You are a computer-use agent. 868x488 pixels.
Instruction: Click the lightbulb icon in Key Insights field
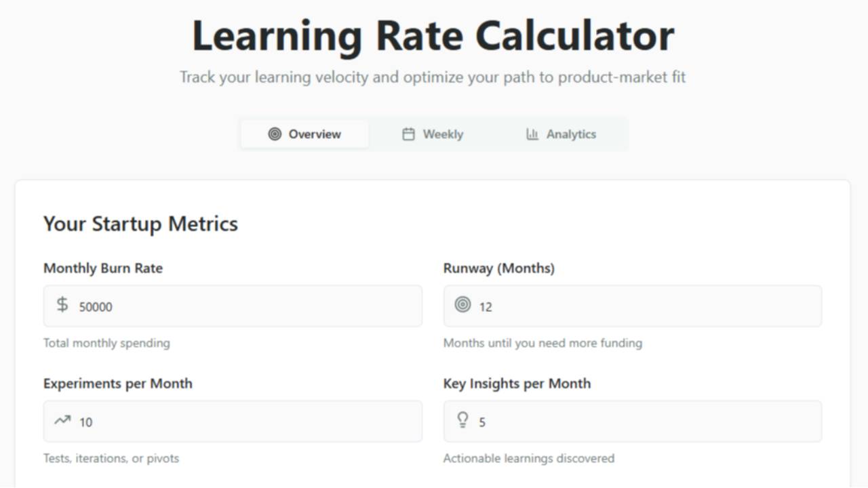coord(462,421)
